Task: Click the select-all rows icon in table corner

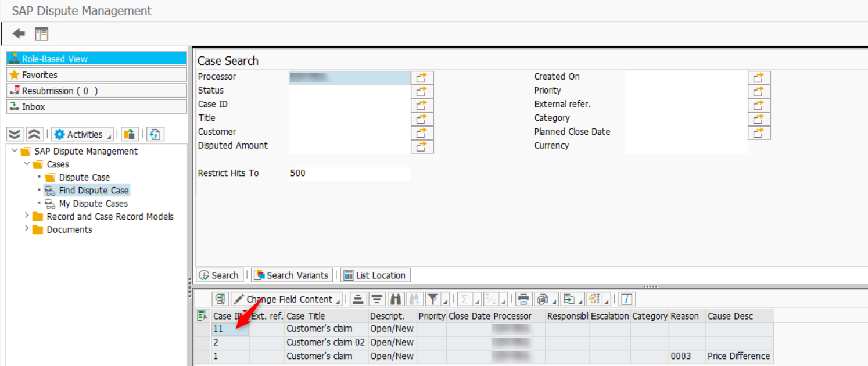Action: point(202,315)
